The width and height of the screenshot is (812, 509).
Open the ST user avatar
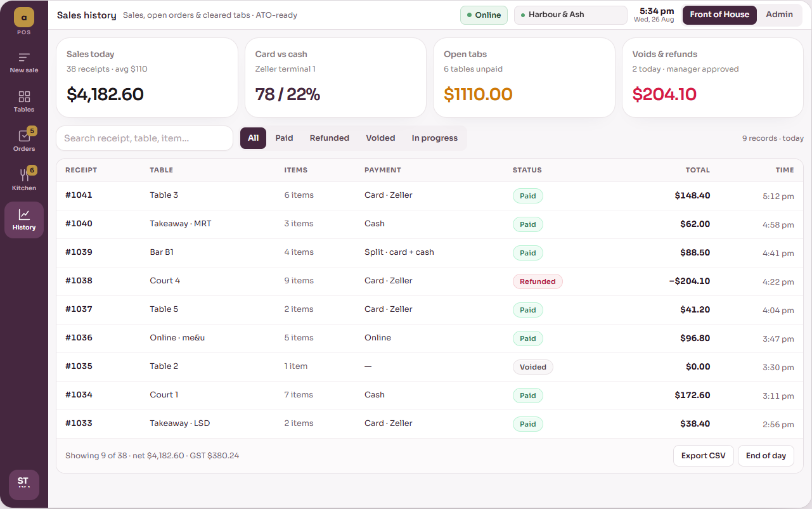coord(24,485)
